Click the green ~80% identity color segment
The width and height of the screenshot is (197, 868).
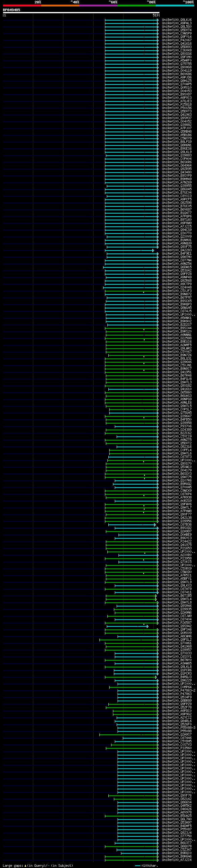pos(137,6)
